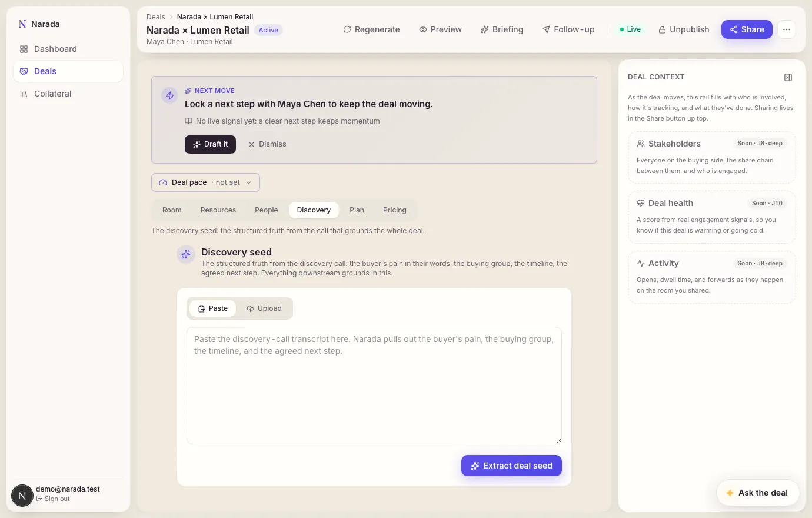Screen dimensions: 812x518
Task: Collapse the Deal Context panel
Action: click(788, 77)
